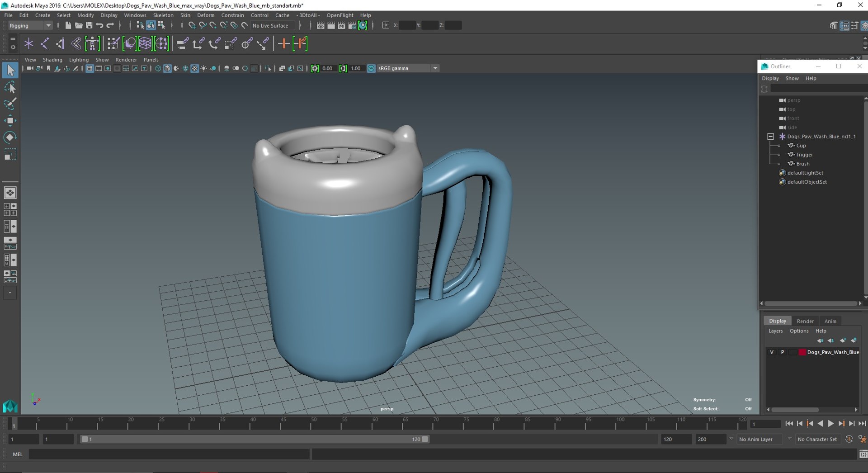This screenshot has width=868, height=473.
Task: Toggle the viewport grid display icon
Action: pyautogui.click(x=90, y=69)
